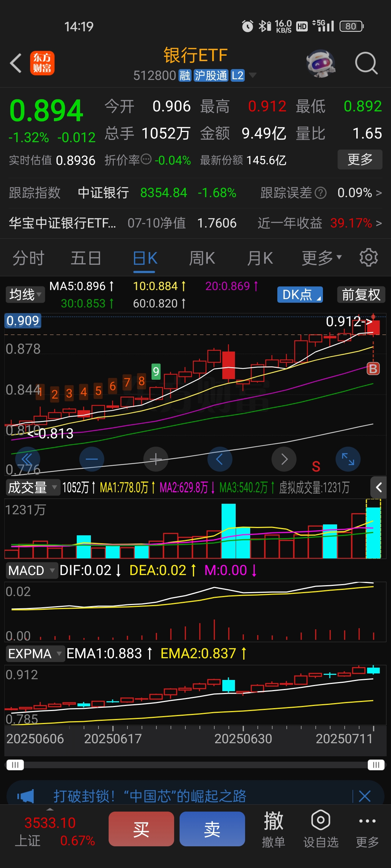Switch to the 月K tab
Image resolution: width=391 pixels, height=868 pixels.
tap(260, 258)
